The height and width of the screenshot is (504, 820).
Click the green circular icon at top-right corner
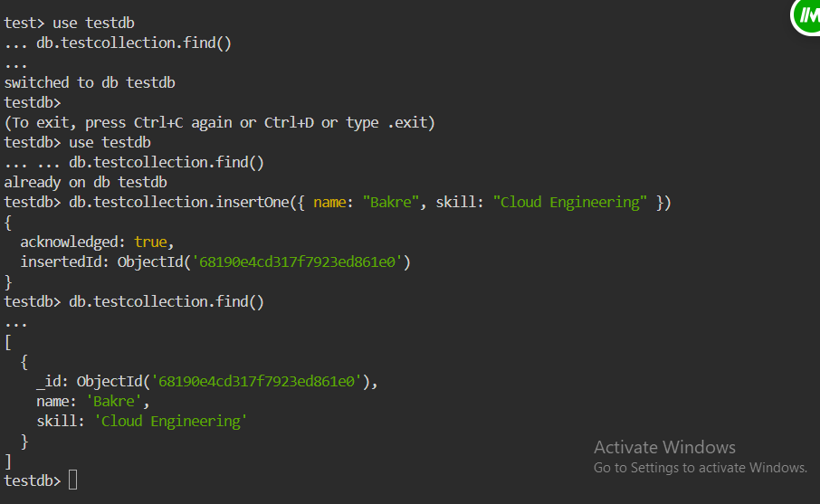[806, 15]
